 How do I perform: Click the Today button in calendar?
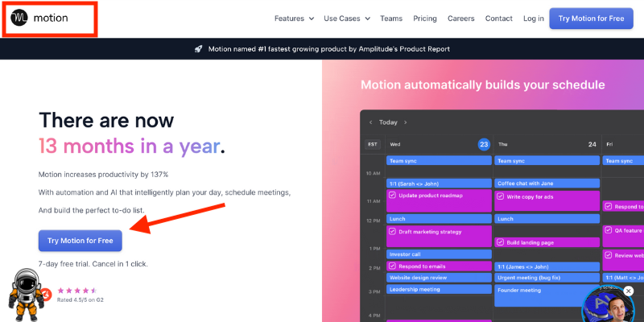(388, 122)
